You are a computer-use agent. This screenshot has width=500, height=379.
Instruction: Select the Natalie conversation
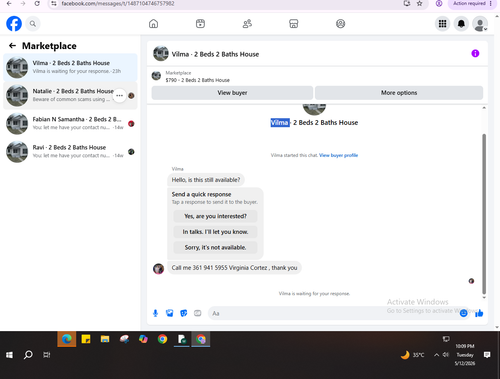tap(70, 95)
